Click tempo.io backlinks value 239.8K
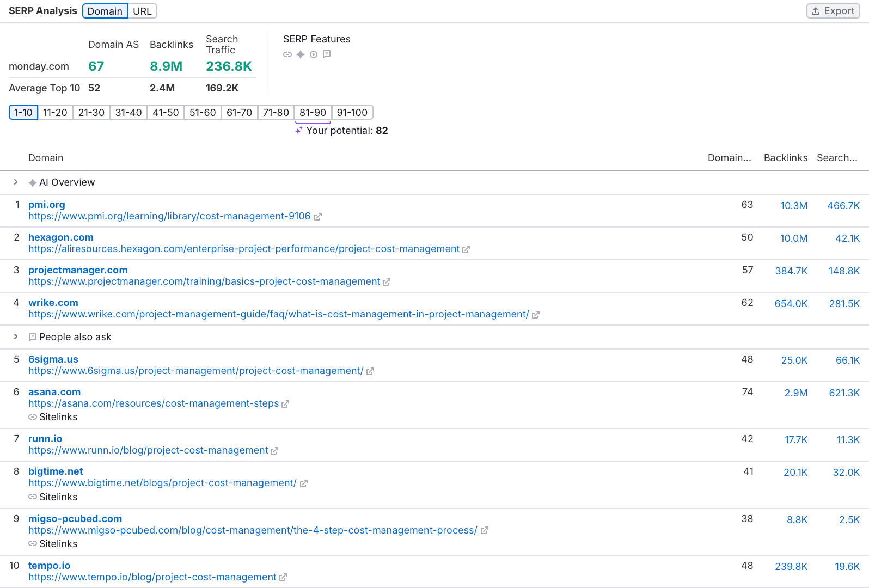This screenshot has height=588, width=869. [x=791, y=567]
